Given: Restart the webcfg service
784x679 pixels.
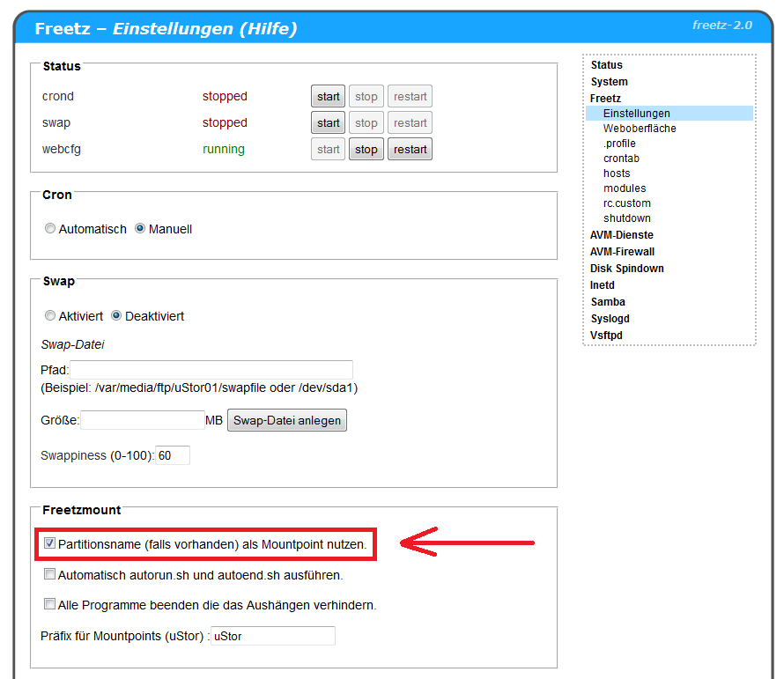Looking at the screenshot, I should pos(410,150).
